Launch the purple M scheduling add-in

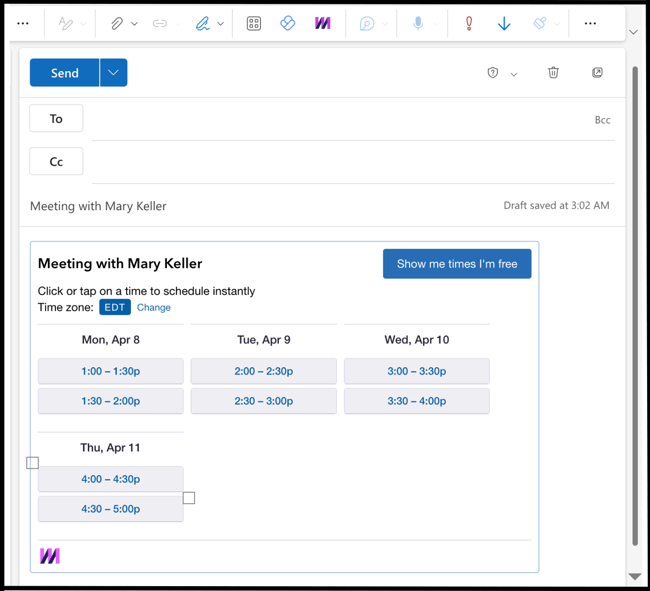point(323,23)
